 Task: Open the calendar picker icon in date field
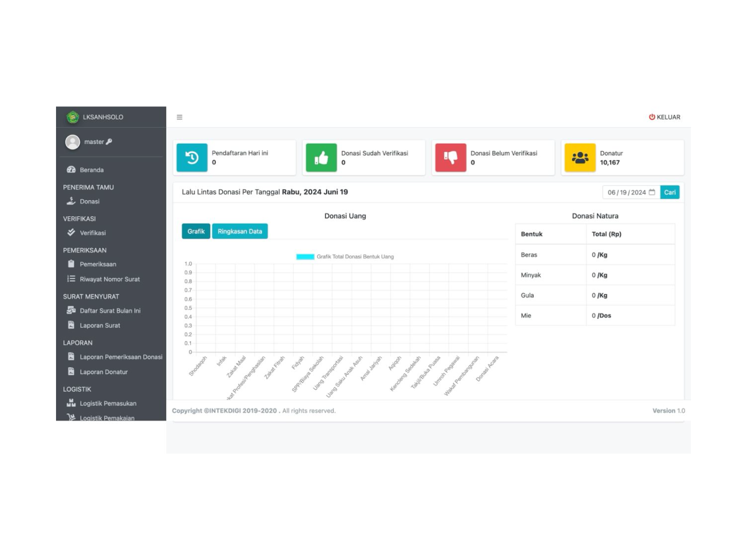coord(652,192)
